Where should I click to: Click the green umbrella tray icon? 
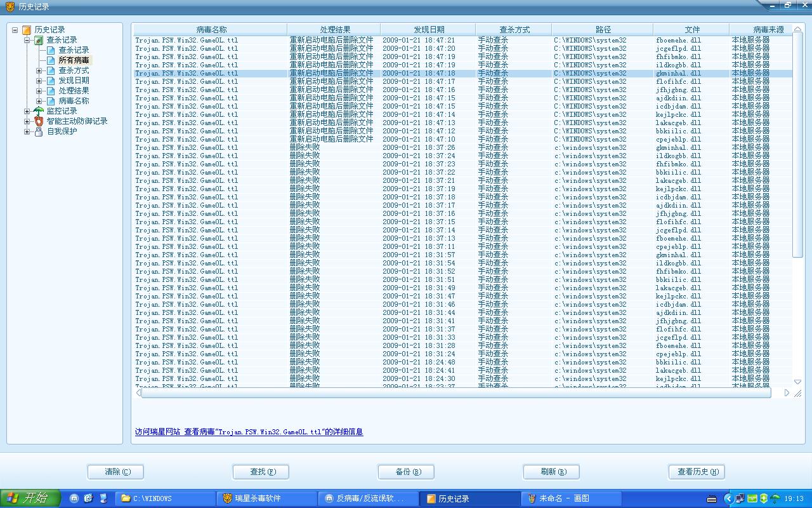click(775, 498)
